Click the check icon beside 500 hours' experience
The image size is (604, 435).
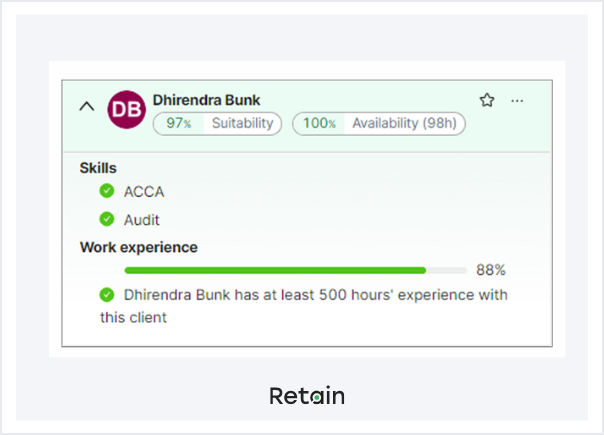(x=107, y=295)
